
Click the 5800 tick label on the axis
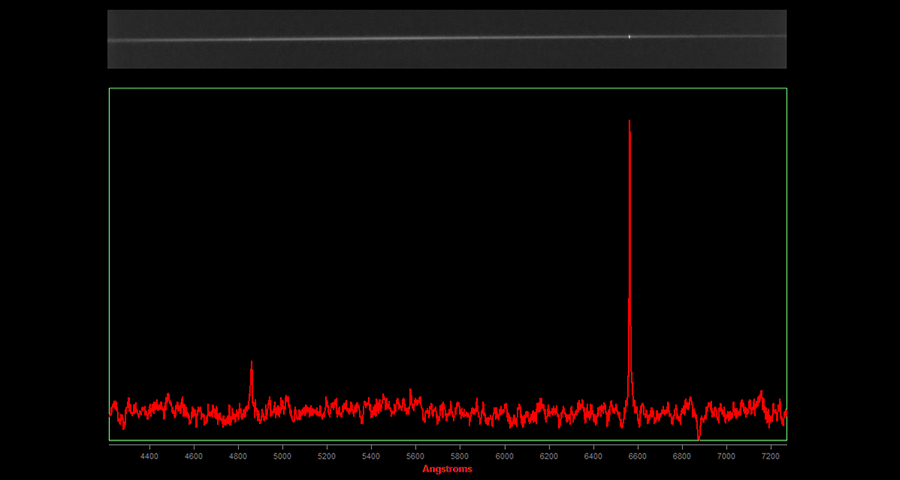pos(460,456)
